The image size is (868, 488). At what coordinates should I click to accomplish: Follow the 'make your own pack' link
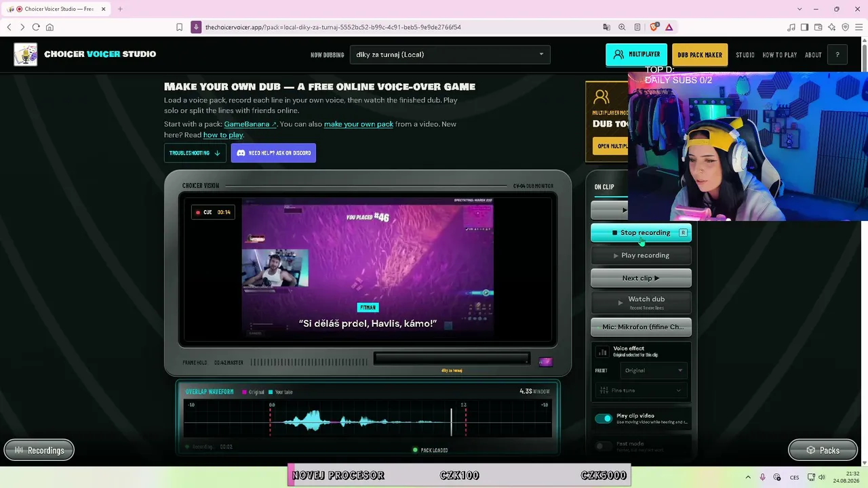coord(359,124)
